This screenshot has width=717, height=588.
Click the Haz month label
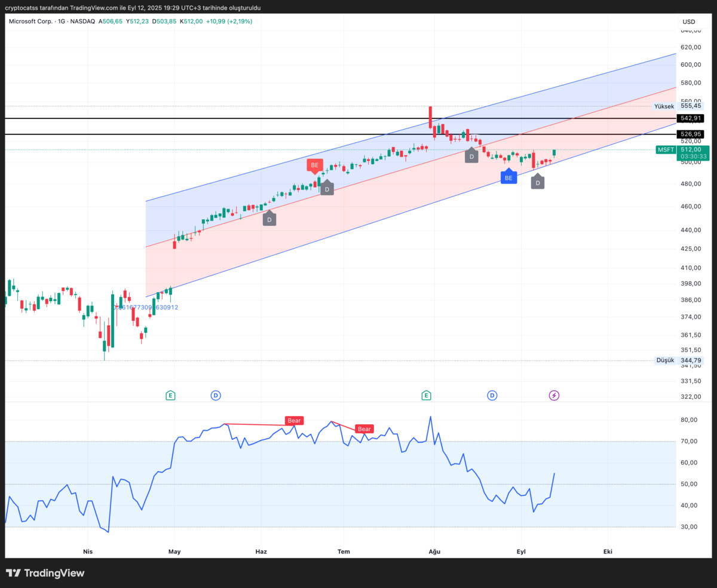(x=261, y=552)
